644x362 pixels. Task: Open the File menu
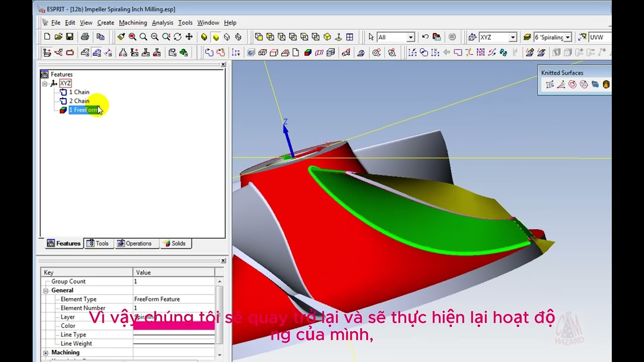[56, 23]
